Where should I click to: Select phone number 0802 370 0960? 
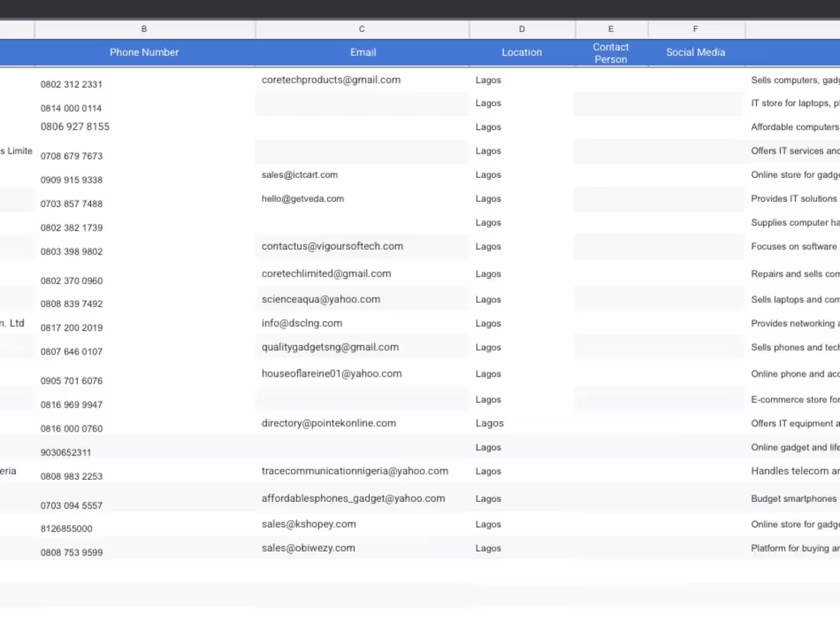tap(71, 281)
